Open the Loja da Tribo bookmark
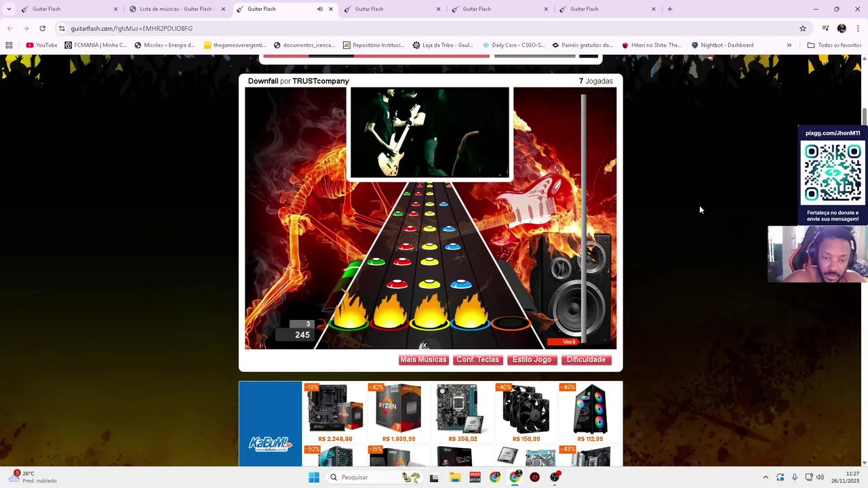 [x=443, y=45]
